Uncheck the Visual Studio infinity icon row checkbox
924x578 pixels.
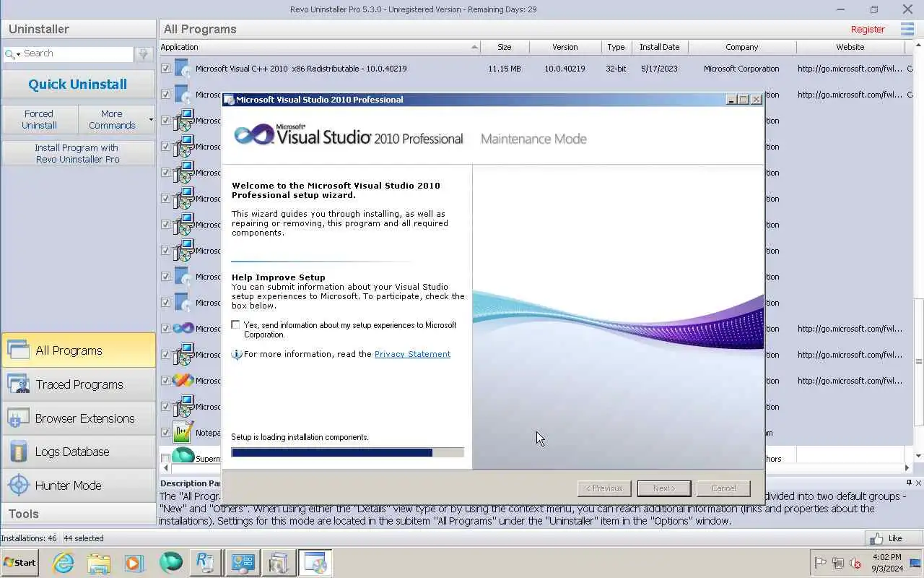166,329
